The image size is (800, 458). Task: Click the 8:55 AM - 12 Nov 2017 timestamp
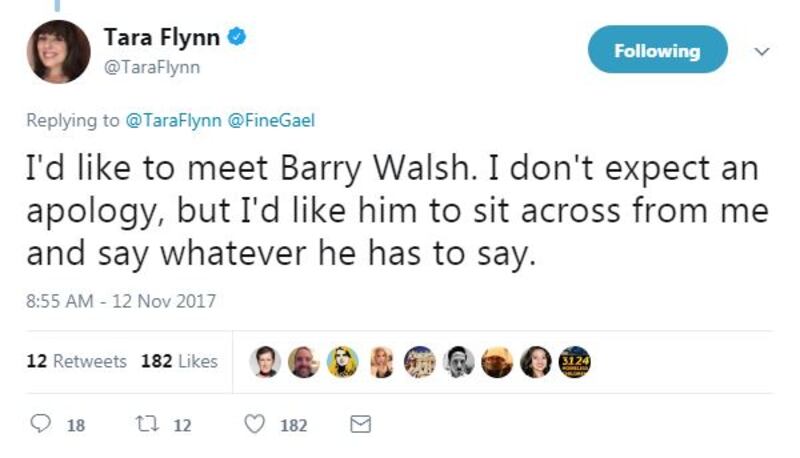click(120, 300)
